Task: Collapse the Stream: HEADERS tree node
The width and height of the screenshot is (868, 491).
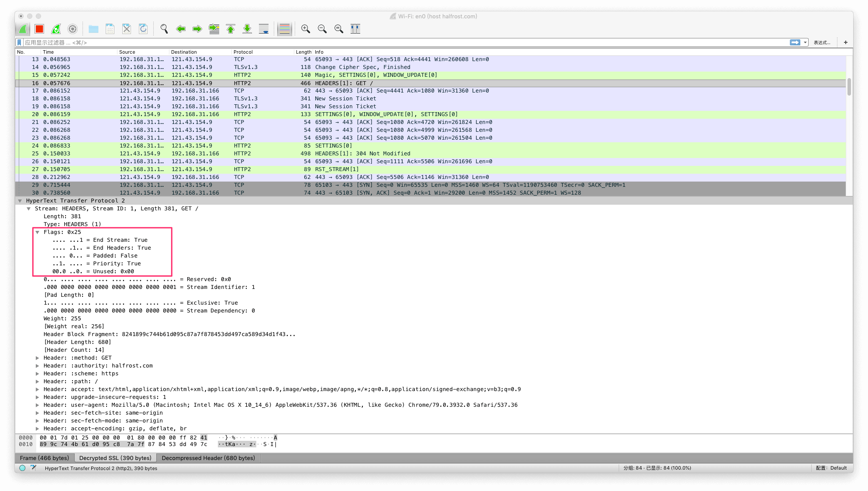Action: coord(29,209)
